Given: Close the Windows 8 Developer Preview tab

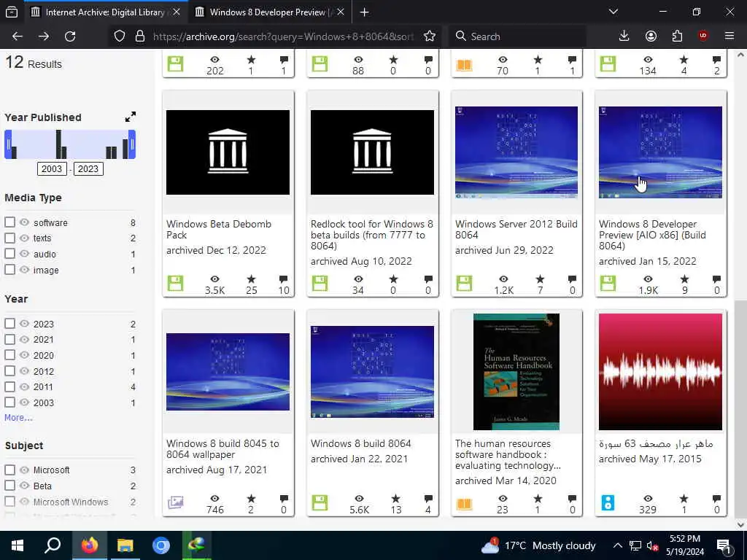Looking at the screenshot, I should click(340, 12).
